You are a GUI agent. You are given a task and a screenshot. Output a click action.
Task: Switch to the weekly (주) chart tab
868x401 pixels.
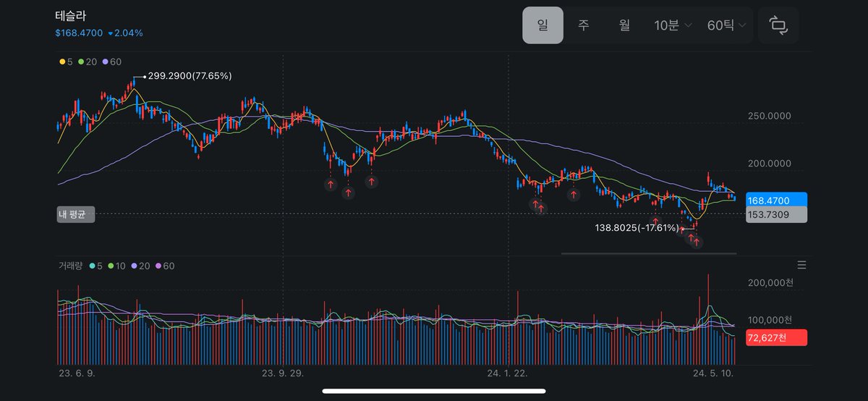click(584, 25)
